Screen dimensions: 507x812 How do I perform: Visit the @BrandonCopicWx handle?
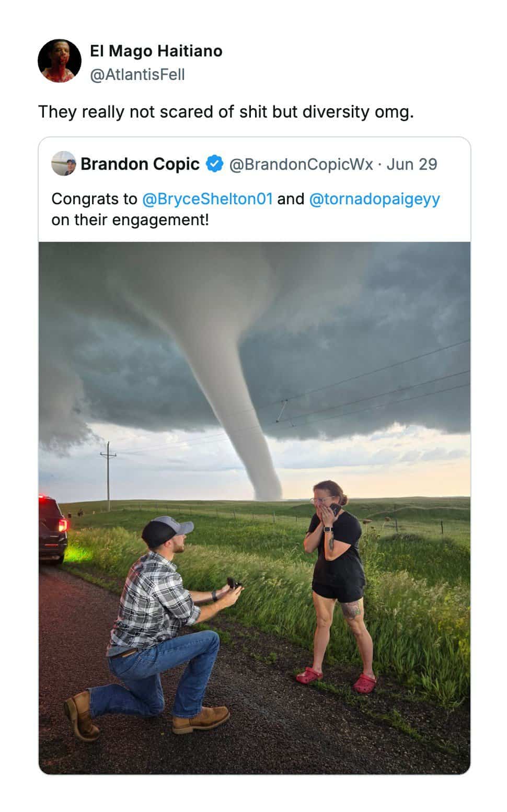301,164
